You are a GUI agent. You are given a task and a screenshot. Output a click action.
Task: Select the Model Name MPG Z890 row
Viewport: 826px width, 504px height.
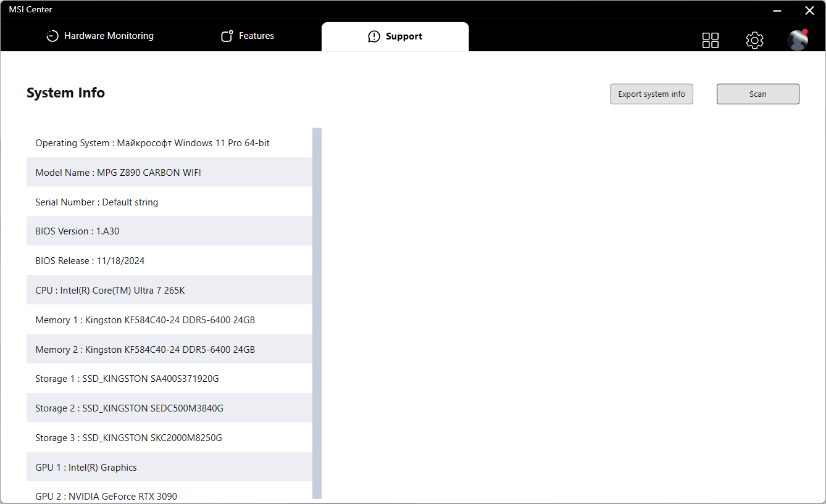coord(169,172)
